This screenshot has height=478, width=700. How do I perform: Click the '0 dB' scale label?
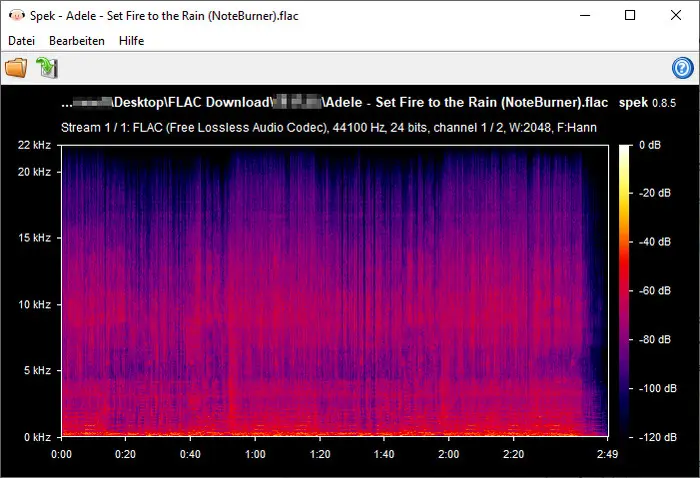(x=650, y=145)
